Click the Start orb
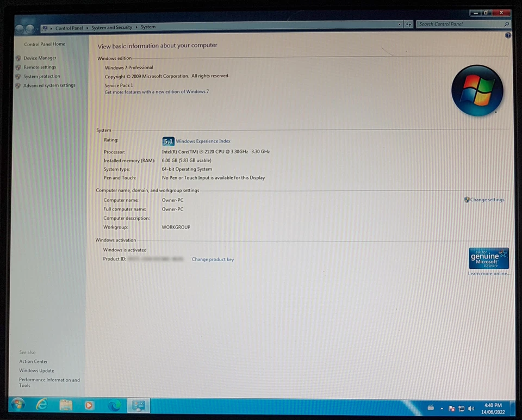 point(17,405)
